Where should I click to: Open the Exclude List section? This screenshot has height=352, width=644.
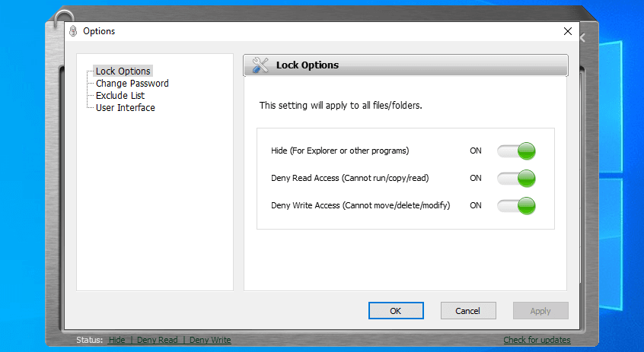pyautogui.click(x=120, y=96)
